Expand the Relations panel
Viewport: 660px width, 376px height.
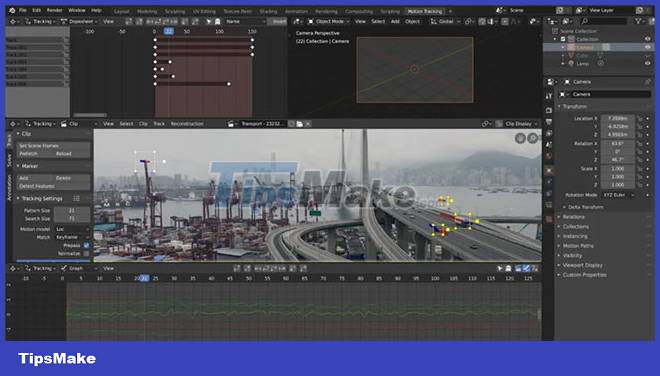point(573,217)
